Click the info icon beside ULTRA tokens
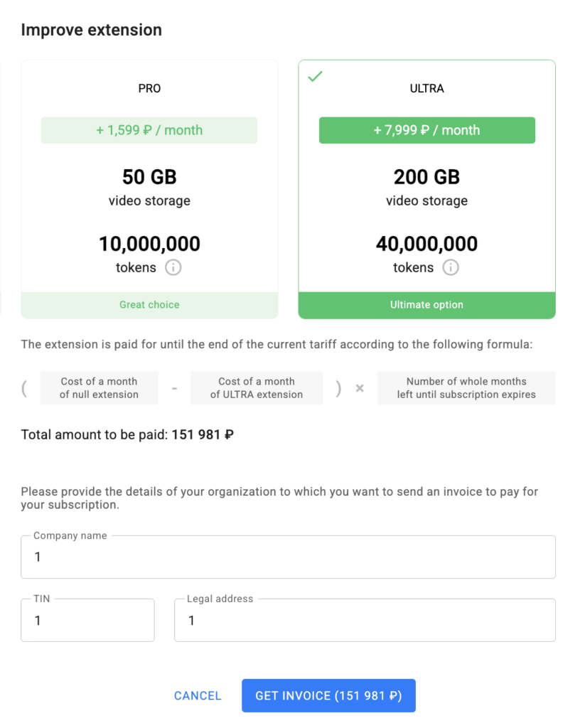 click(451, 268)
